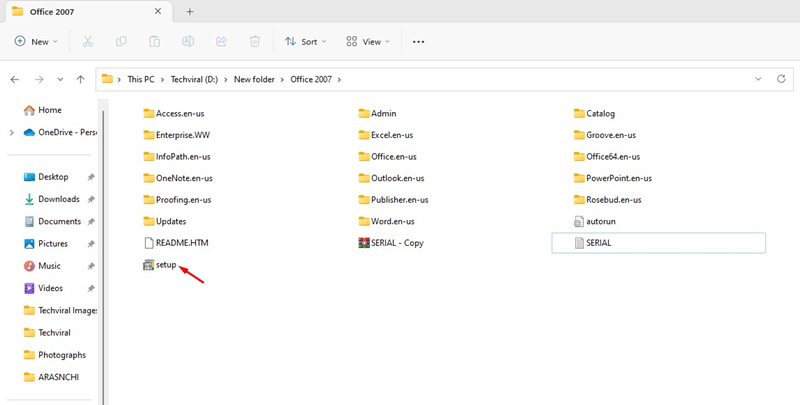Select the SERIAL - Copy archive icon
800x405 pixels.
364,243
